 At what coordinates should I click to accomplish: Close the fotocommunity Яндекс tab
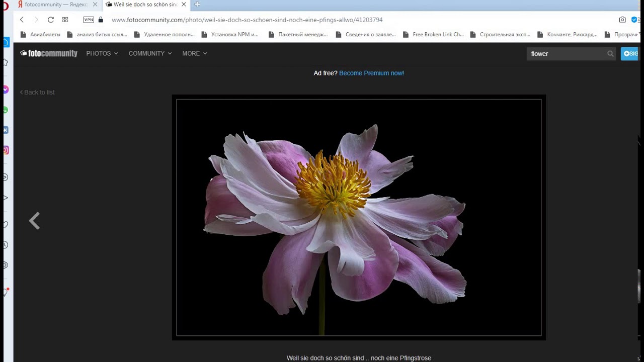point(95,5)
